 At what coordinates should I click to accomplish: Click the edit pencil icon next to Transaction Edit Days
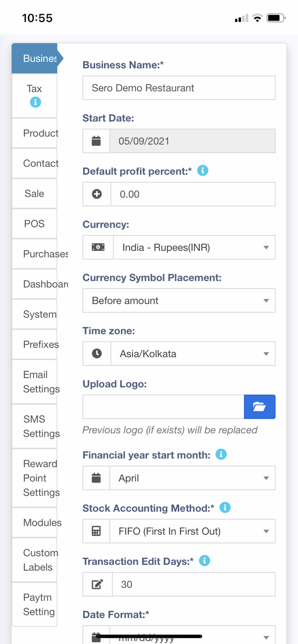(x=96, y=584)
